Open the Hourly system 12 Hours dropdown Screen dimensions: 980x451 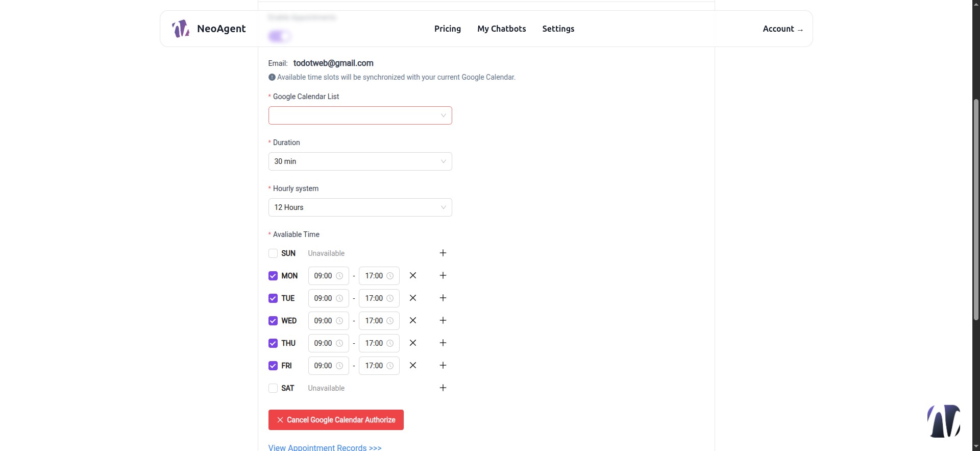360,207
